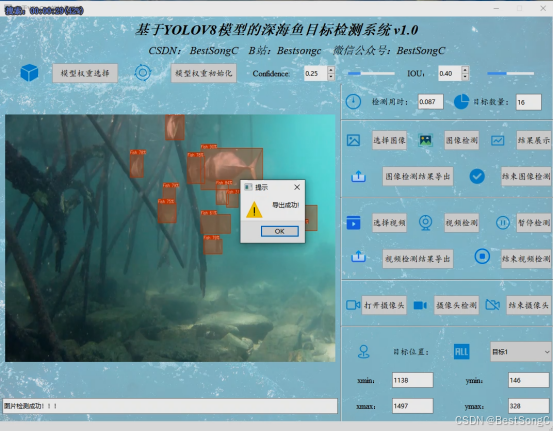Click 模型权重初始化 button
Screen dimensions: 554x432
204,73
